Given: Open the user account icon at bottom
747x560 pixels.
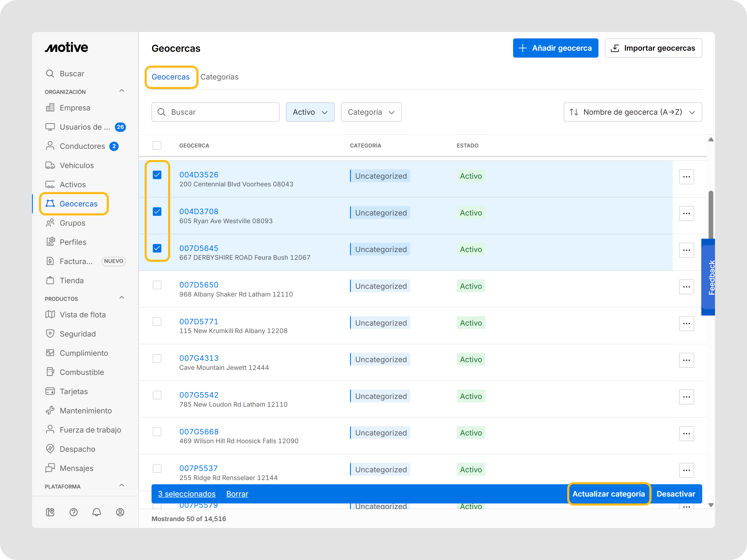Looking at the screenshot, I should tap(120, 512).
